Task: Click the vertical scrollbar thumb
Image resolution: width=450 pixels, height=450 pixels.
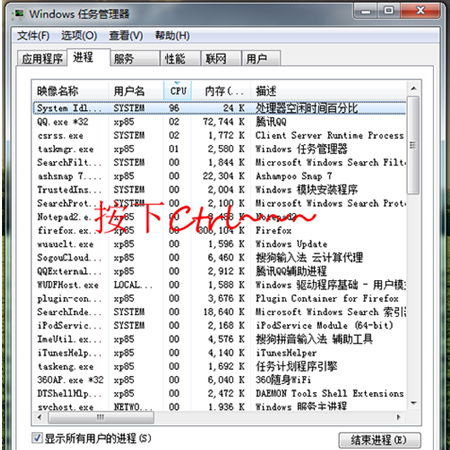Action: (413, 145)
